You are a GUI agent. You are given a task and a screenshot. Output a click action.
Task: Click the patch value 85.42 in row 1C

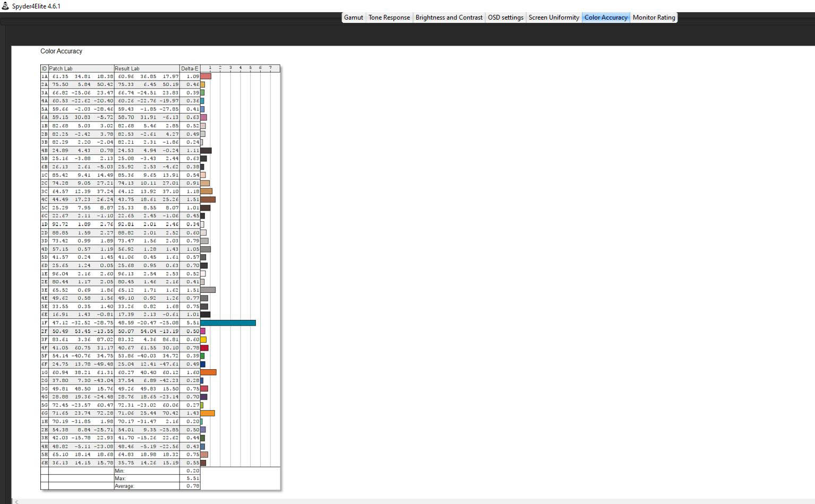coord(60,175)
